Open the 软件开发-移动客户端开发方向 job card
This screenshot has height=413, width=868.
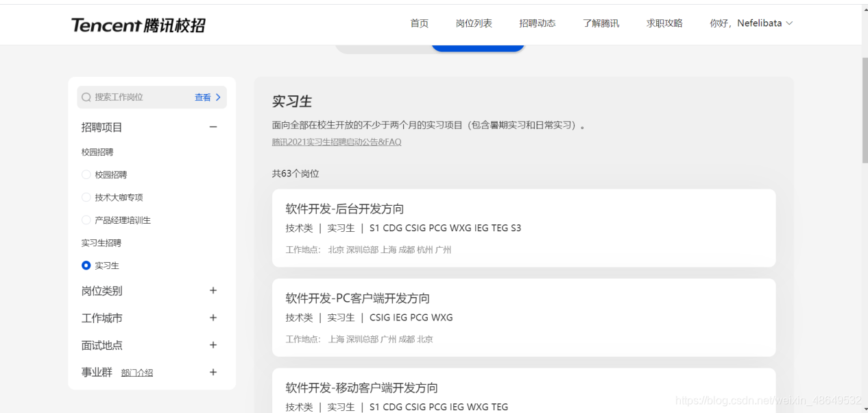pyautogui.click(x=524, y=390)
